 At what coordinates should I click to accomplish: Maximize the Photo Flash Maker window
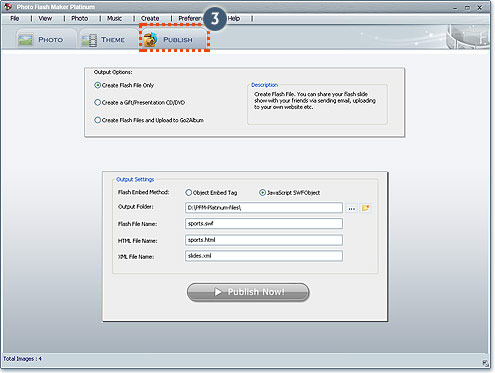pos(467,7)
